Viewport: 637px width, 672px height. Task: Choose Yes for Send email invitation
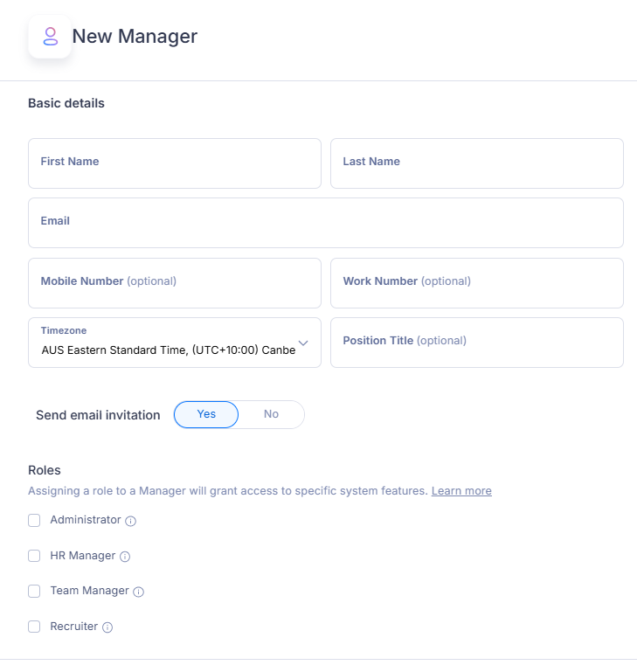[206, 414]
